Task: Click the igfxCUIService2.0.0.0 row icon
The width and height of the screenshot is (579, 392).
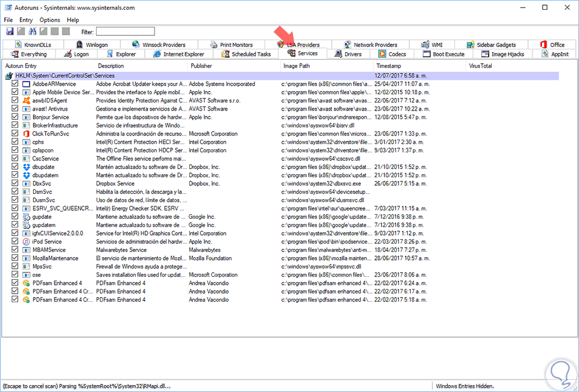Action: (26, 233)
